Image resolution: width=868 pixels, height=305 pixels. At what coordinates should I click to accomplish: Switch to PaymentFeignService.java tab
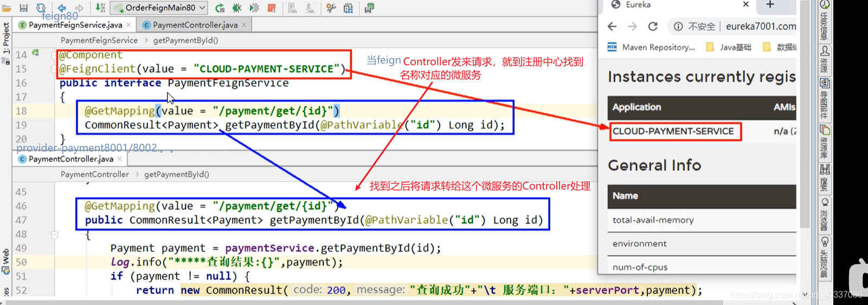75,25
